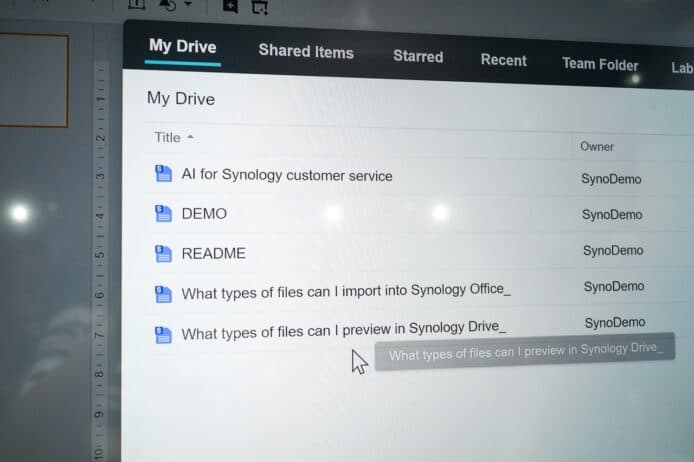Open AI for Synology customer service file
The image size is (694, 462).
point(286,175)
